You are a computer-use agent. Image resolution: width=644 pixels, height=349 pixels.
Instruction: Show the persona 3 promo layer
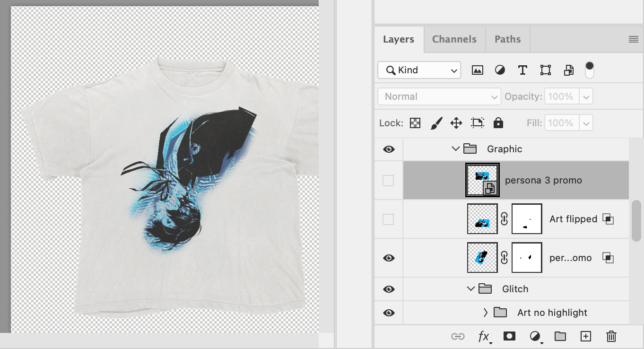tap(388, 181)
